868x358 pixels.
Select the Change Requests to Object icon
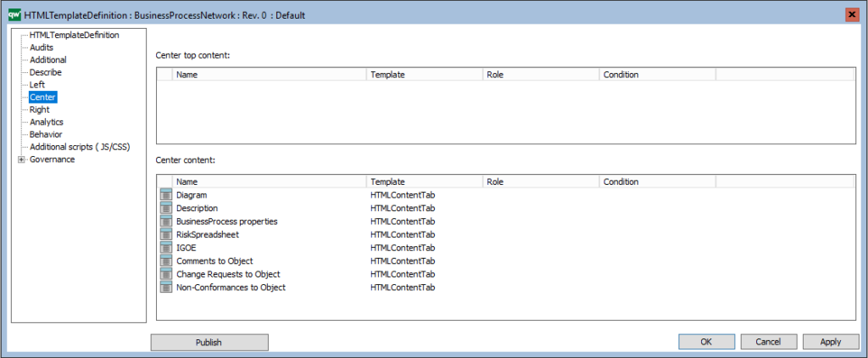pos(165,274)
